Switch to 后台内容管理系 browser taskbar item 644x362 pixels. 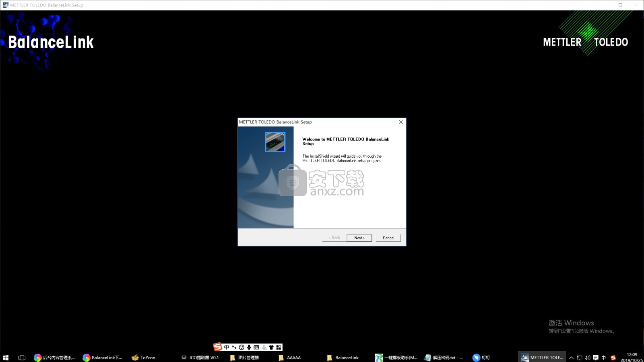click(x=55, y=357)
